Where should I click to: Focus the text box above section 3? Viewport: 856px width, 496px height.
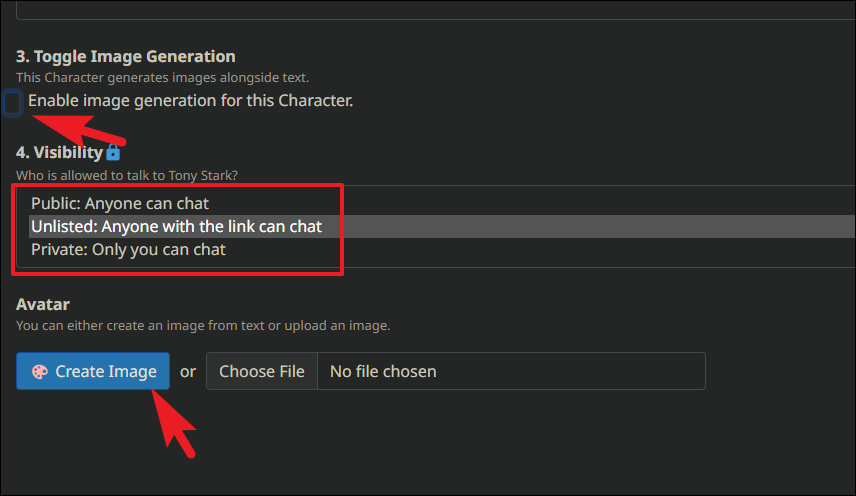pos(436,10)
